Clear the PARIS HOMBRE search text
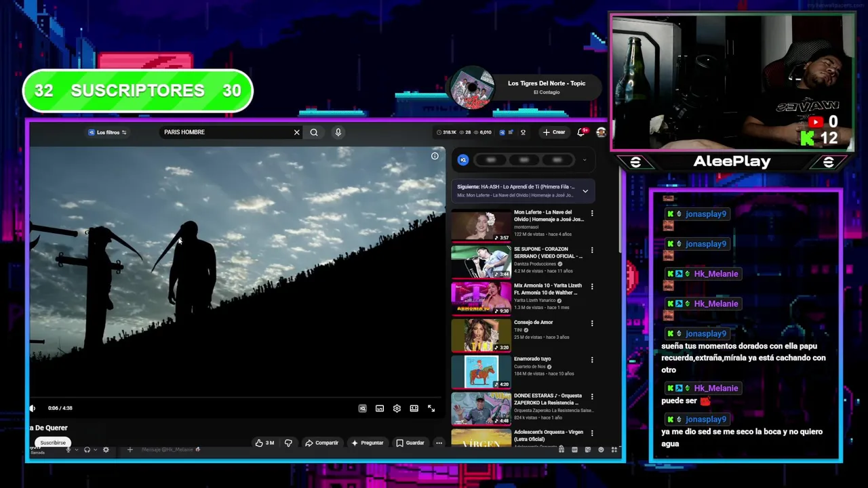The height and width of the screenshot is (488, 868). (296, 132)
